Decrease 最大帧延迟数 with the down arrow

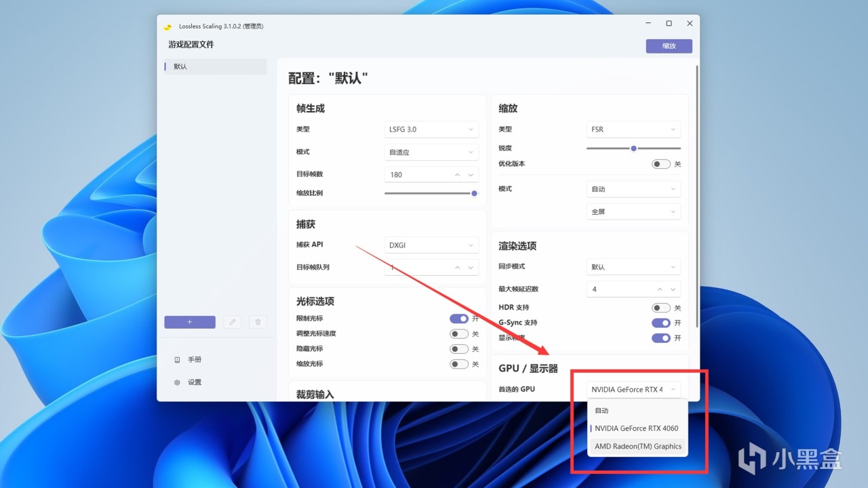(x=673, y=289)
